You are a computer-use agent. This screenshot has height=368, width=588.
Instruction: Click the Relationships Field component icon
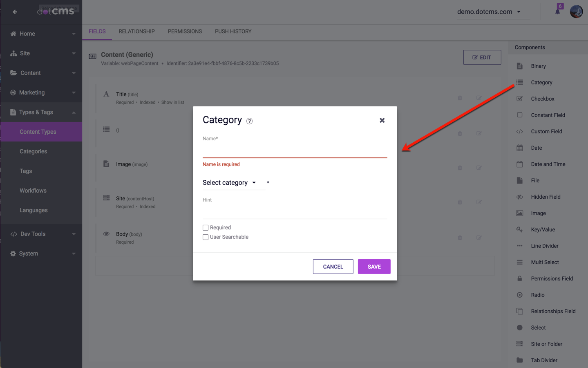coord(519,311)
